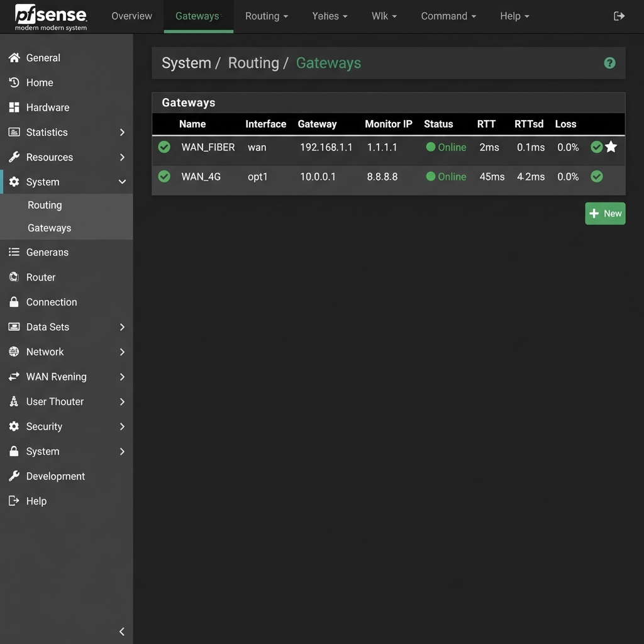Viewport: 644px width, 644px height.
Task: Open the Routing dropdown in top menu
Action: (x=266, y=16)
